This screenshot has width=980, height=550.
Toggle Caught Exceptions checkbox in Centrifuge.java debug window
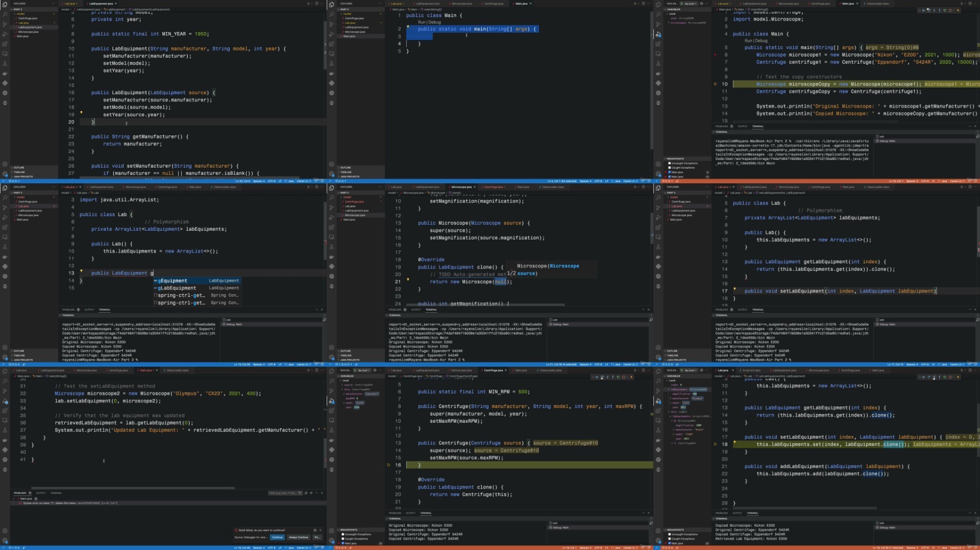pyautogui.click(x=343, y=539)
